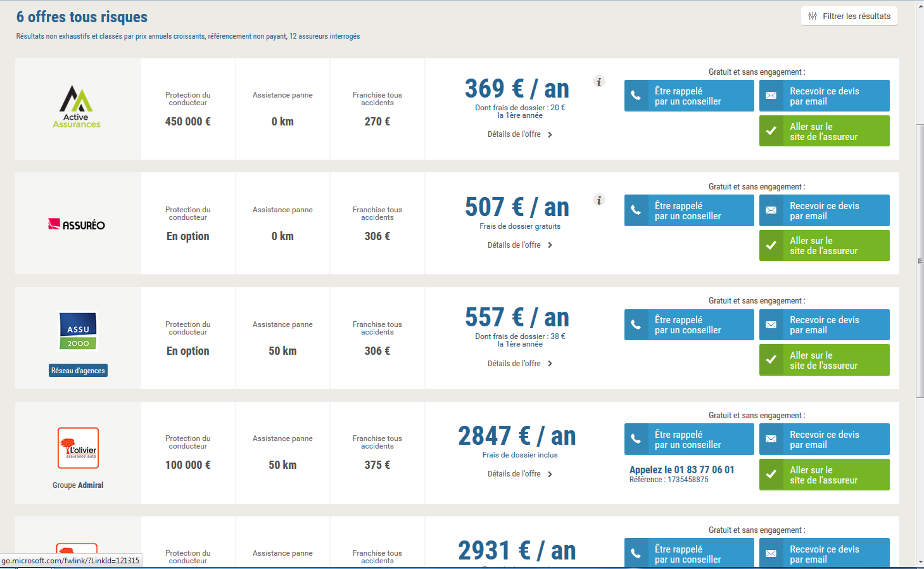Click the Active Assurances logo
This screenshot has height=569, width=924.
[x=77, y=106]
